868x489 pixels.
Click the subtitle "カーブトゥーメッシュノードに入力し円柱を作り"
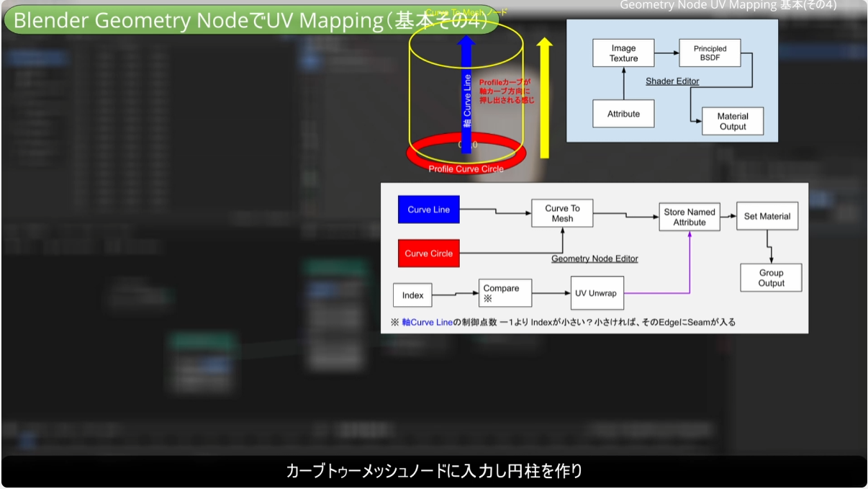434,472
